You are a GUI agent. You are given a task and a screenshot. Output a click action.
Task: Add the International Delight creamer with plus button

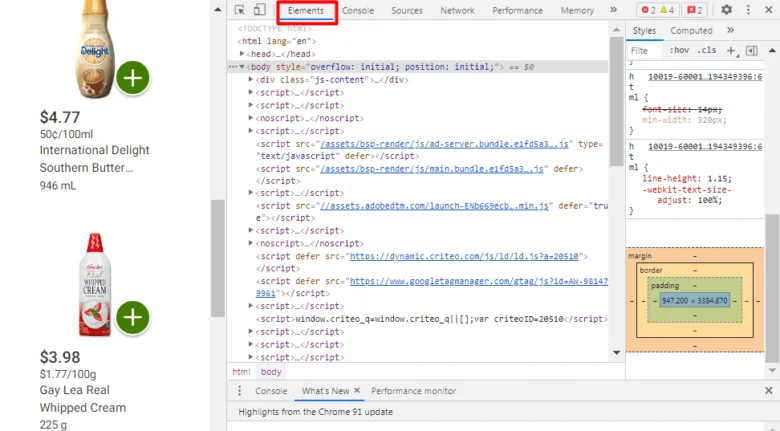coord(133,78)
